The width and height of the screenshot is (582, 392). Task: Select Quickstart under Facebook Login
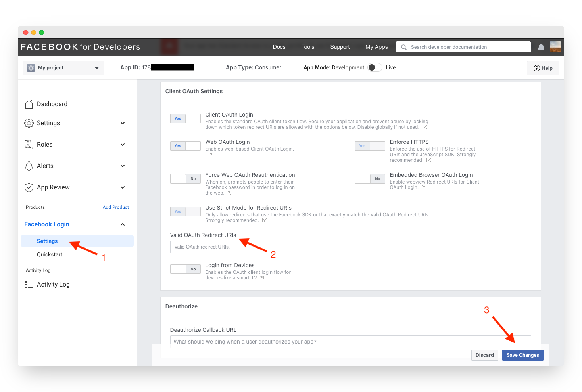[50, 254]
